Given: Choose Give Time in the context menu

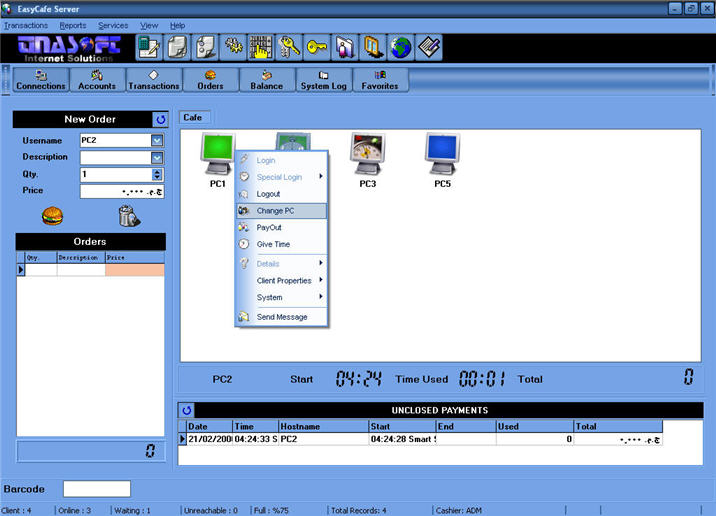Looking at the screenshot, I should pos(281,244).
